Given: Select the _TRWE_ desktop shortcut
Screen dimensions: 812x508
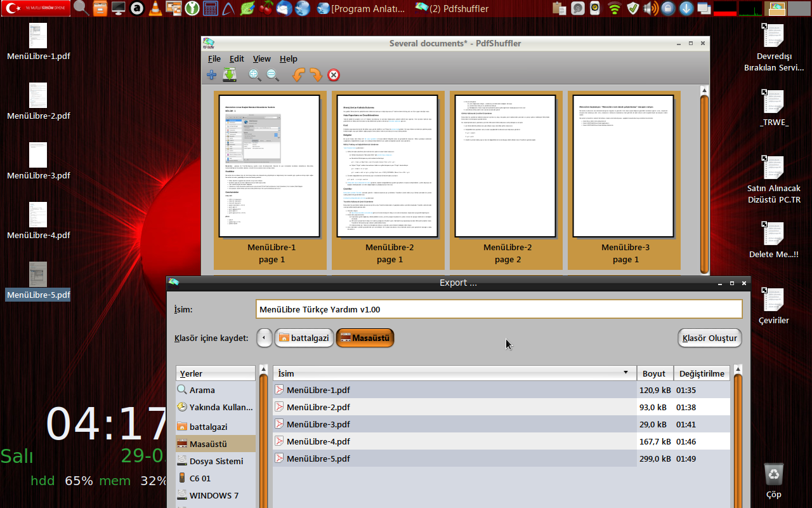Looking at the screenshot, I should point(774,109).
